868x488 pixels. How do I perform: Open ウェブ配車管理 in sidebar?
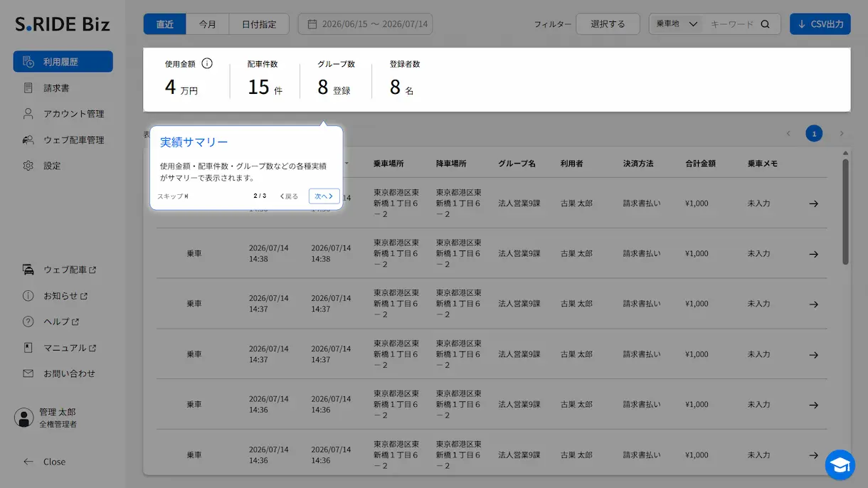tap(63, 140)
